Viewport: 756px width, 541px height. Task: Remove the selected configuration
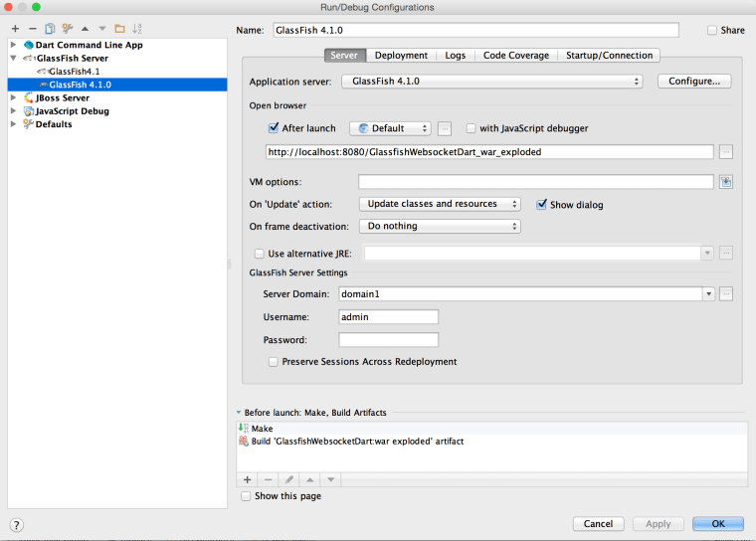point(33,29)
